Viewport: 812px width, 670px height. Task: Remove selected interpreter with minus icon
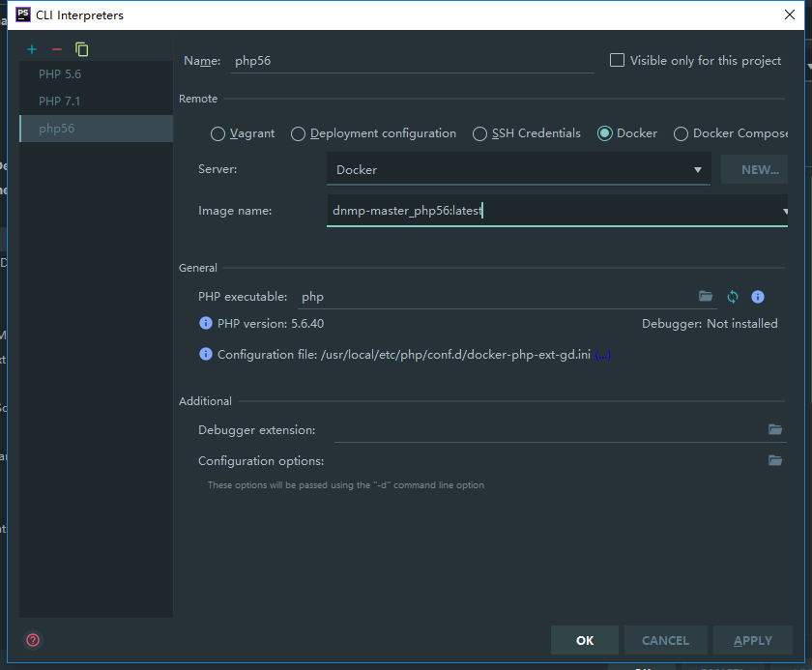pyautogui.click(x=57, y=49)
